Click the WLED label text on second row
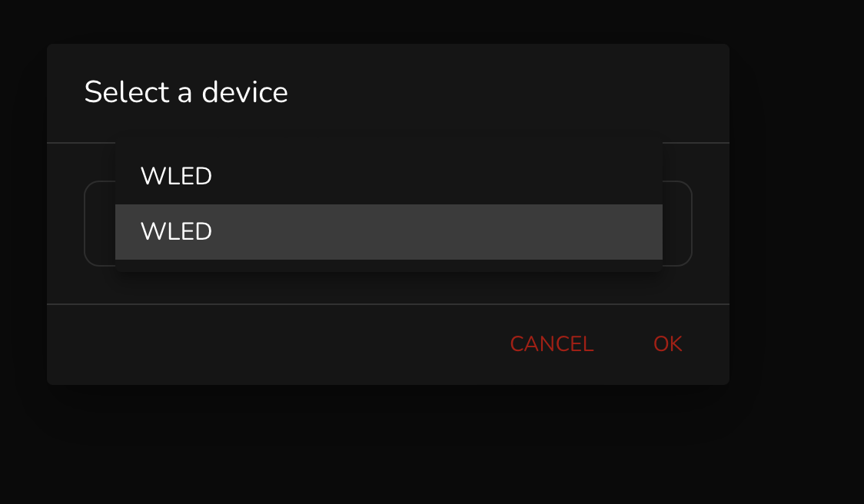The image size is (864, 504). (x=175, y=231)
